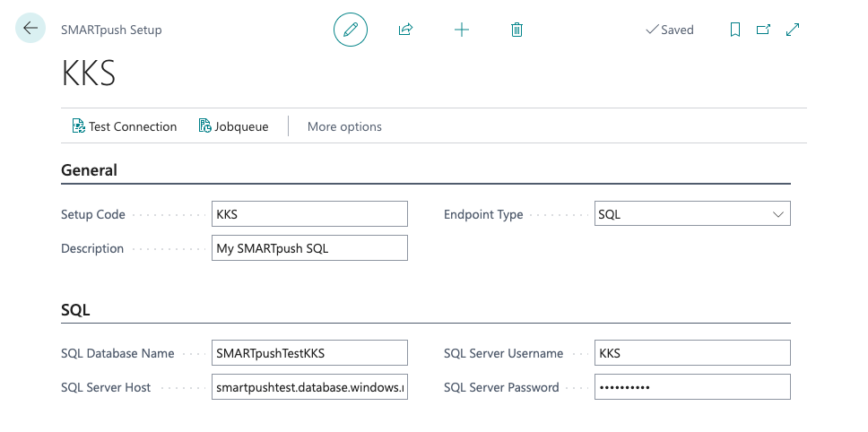Screen dimensions: 868x432
Task: Select the SQL Server Username field
Action: click(x=692, y=353)
